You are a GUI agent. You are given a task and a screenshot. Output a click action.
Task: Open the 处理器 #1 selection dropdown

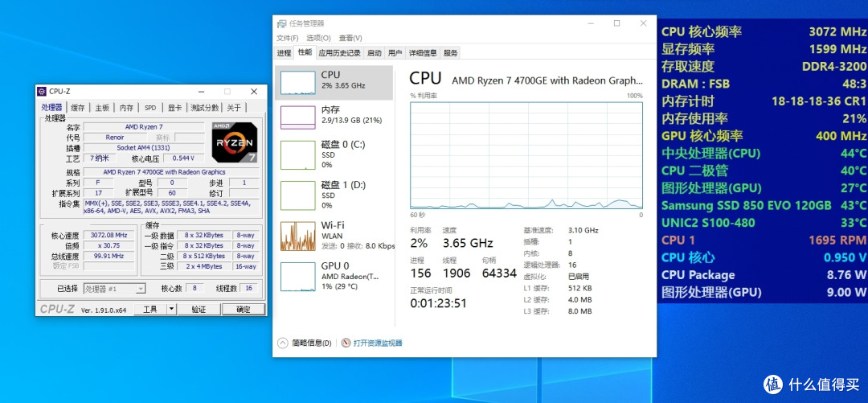(115, 288)
